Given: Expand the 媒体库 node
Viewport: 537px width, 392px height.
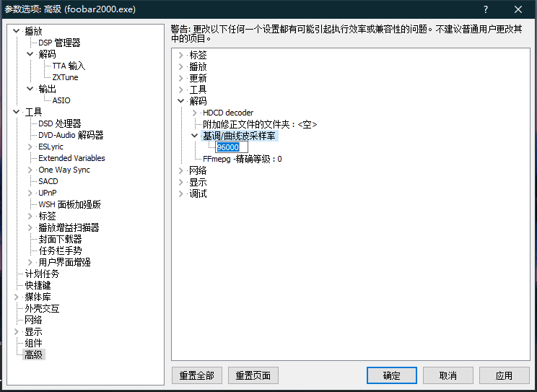Looking at the screenshot, I should [16, 297].
